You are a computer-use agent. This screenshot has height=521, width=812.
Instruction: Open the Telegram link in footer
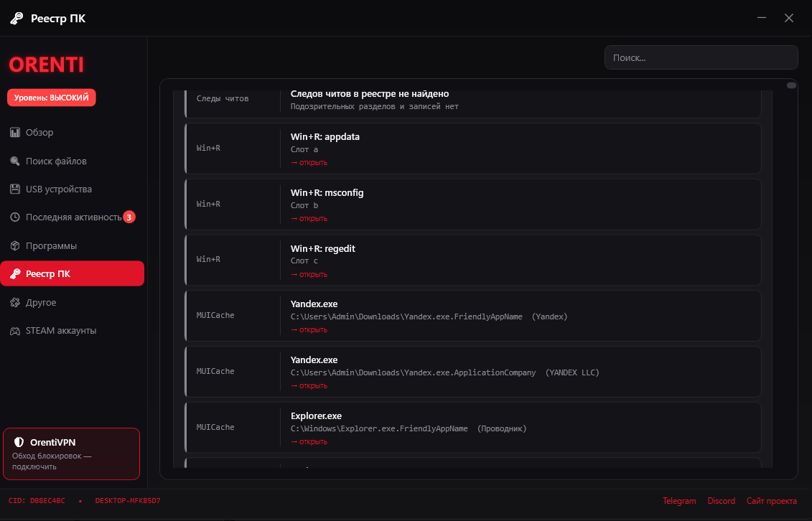pyautogui.click(x=679, y=501)
